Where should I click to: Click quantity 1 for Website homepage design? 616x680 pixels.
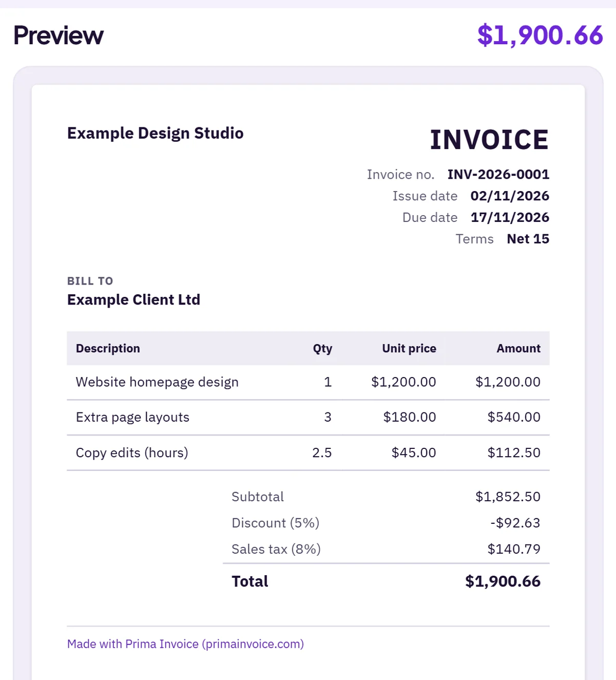(328, 382)
